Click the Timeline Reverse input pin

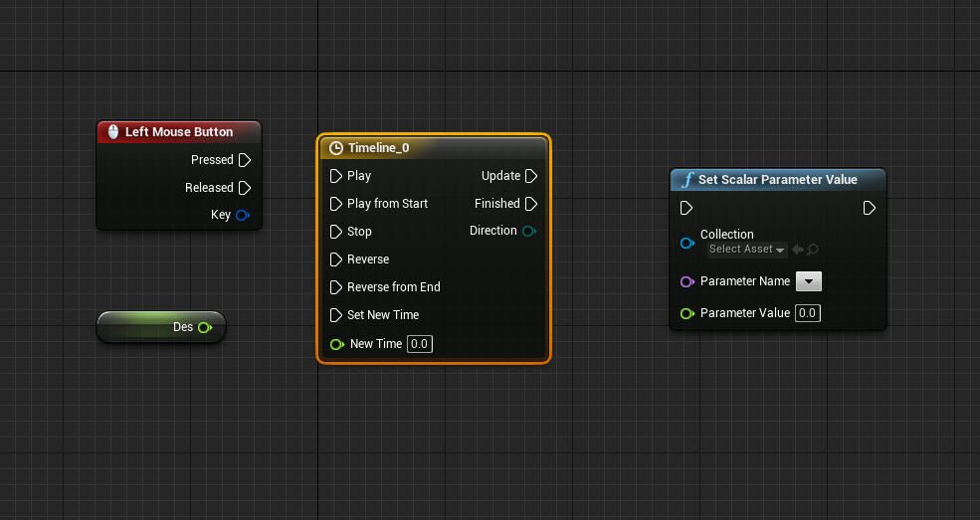coord(336,260)
